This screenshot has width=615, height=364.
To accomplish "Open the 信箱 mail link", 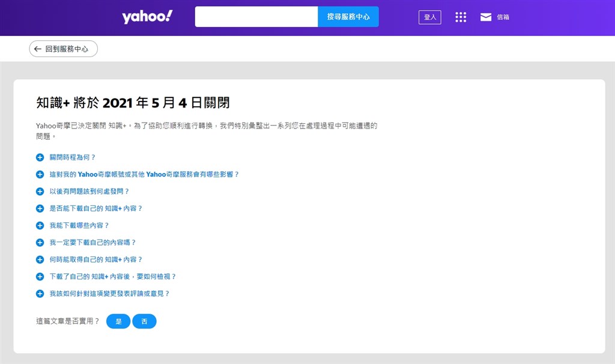I will point(503,17).
